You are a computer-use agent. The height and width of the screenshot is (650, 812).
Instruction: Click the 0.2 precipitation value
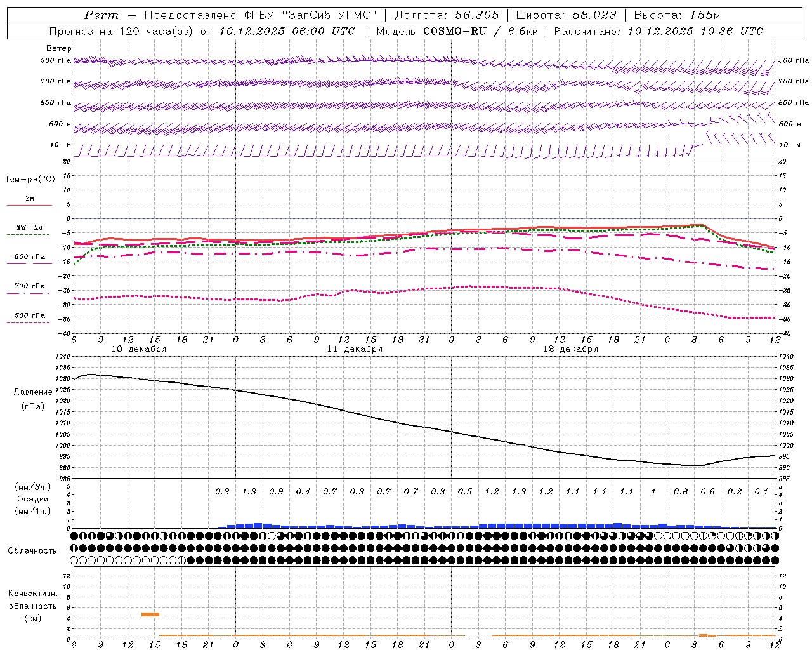coord(735,492)
